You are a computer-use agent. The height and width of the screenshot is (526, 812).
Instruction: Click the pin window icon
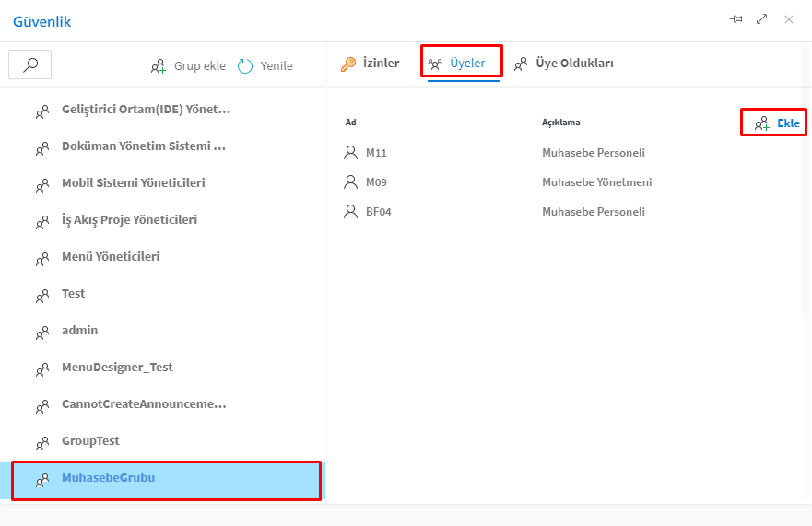pyautogui.click(x=736, y=19)
